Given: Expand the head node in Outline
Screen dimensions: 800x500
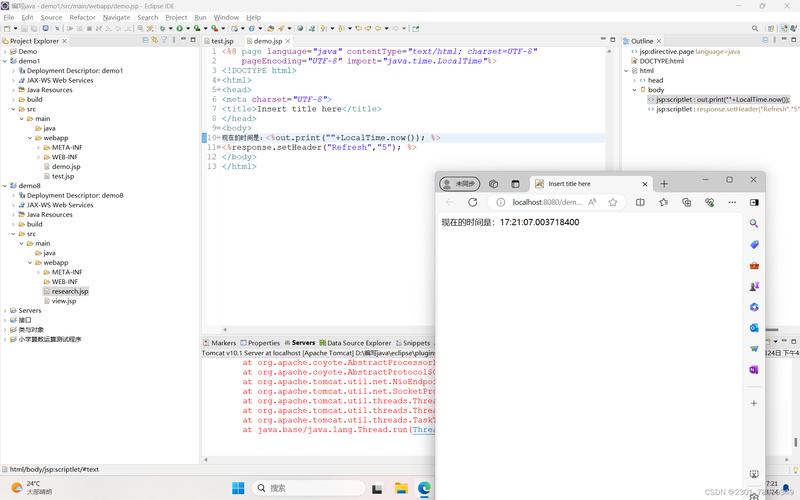Looking at the screenshot, I should pos(635,80).
